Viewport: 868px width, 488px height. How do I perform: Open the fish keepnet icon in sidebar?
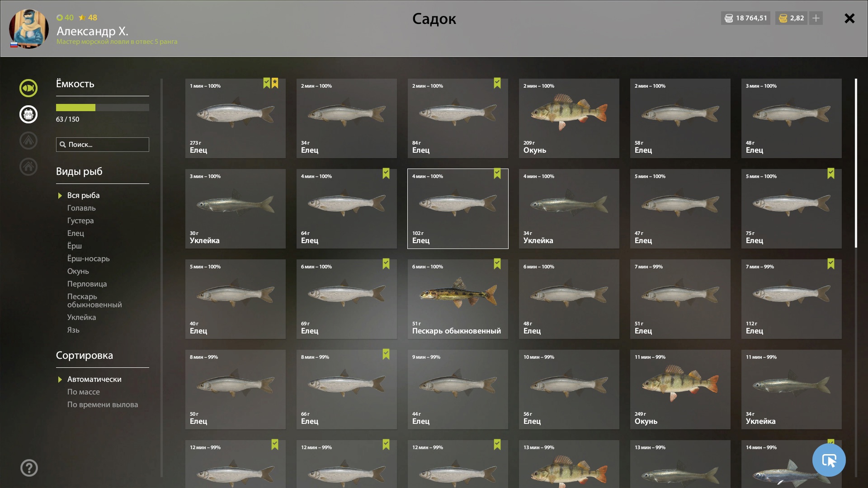pos(28,88)
